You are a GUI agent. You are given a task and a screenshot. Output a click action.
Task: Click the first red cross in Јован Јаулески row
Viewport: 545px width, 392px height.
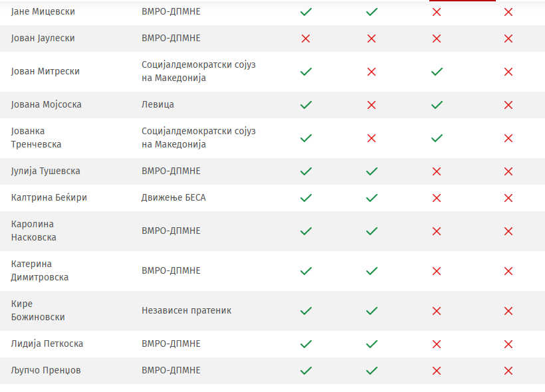(306, 39)
